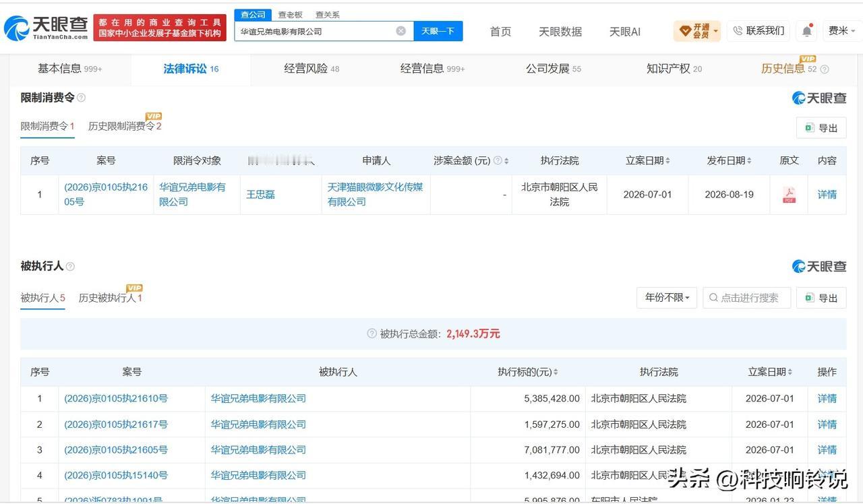This screenshot has width=863, height=504.
Task: Export 限制消费令 list with 导出 button
Action: pos(821,128)
